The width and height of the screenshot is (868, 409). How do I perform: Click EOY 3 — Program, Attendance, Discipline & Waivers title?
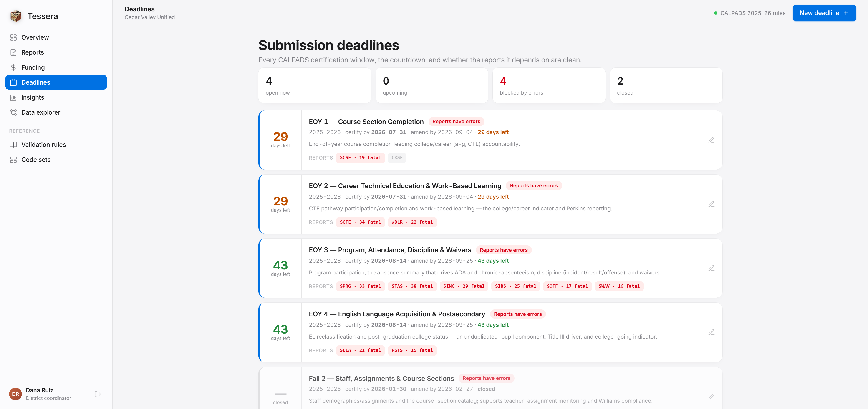390,250
